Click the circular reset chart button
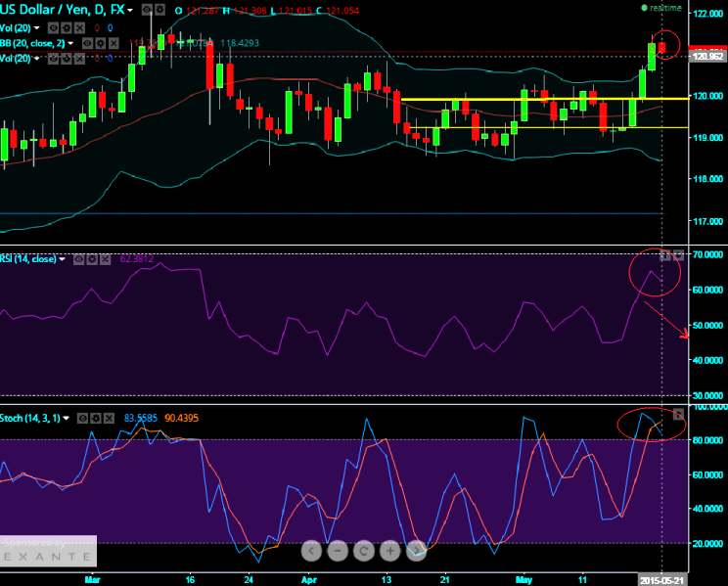728x586 pixels. (364, 551)
